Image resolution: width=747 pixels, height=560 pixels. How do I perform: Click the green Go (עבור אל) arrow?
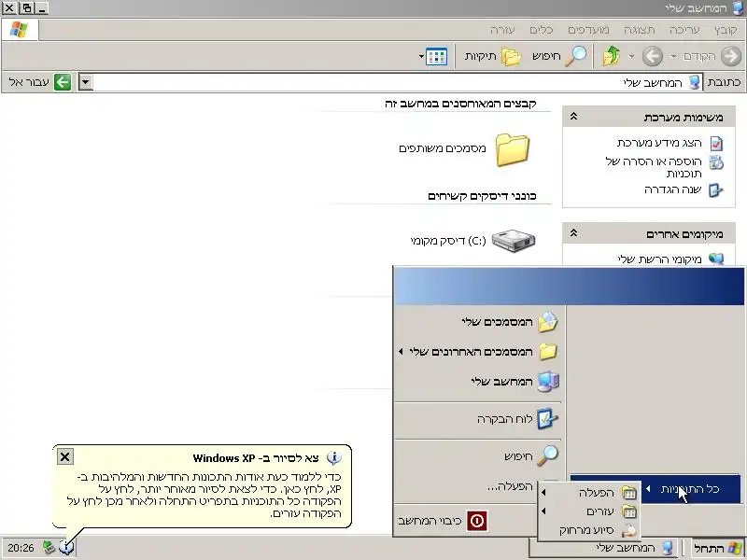pos(63,82)
